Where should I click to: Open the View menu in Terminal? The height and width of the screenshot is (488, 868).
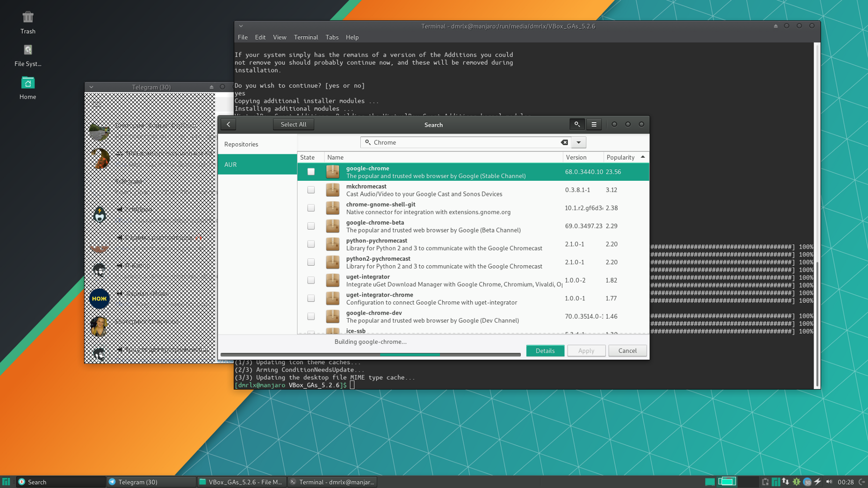click(x=280, y=37)
